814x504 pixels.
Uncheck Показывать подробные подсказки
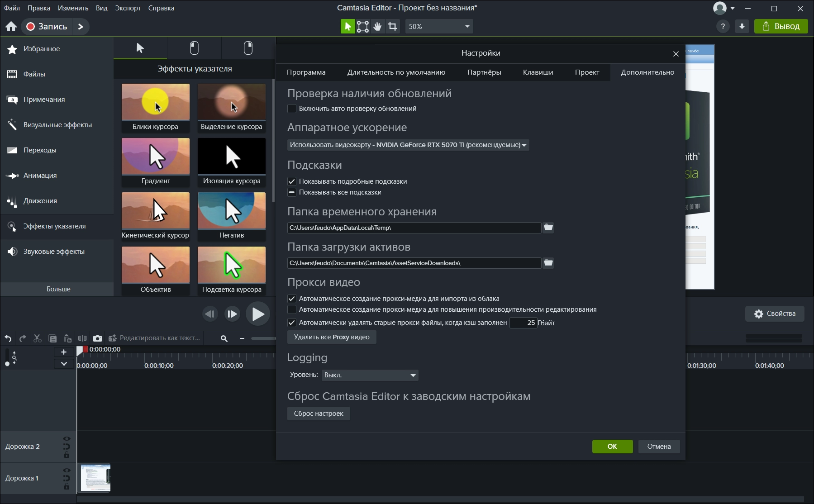(292, 181)
